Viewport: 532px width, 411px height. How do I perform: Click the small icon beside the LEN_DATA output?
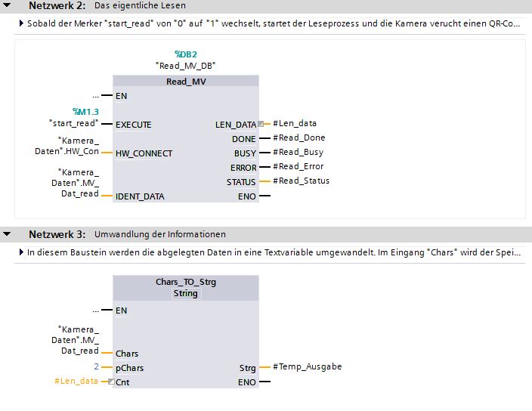[x=261, y=124]
